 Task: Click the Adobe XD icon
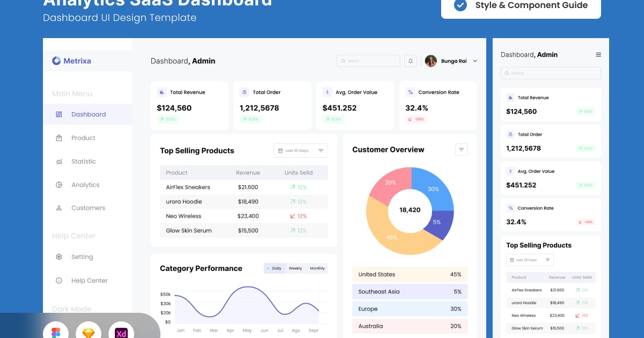coord(121,333)
